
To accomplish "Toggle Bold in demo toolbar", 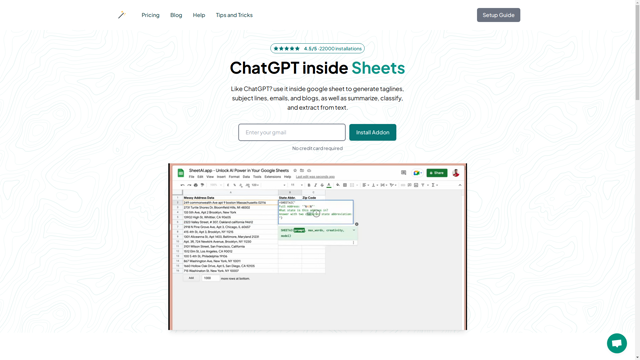I will point(309,185).
